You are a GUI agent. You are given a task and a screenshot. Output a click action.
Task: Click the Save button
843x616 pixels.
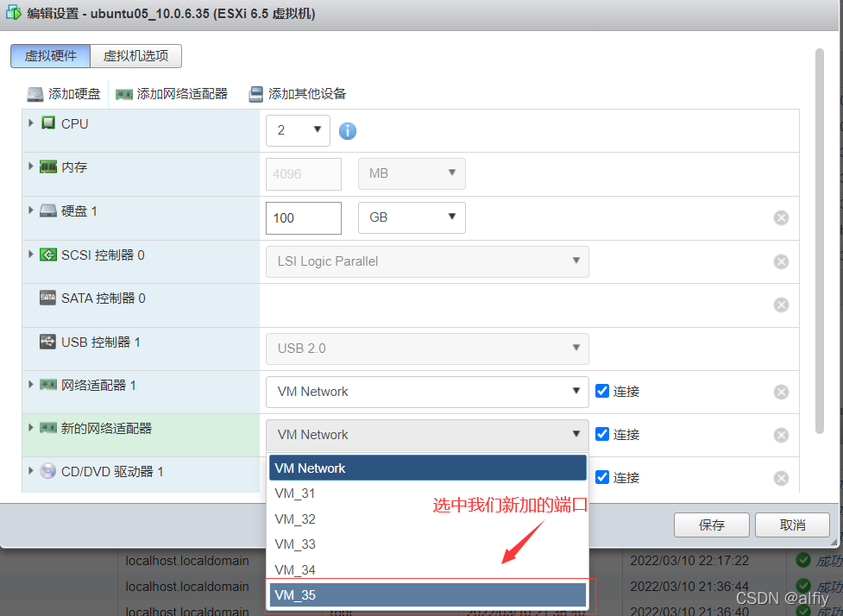pyautogui.click(x=712, y=525)
